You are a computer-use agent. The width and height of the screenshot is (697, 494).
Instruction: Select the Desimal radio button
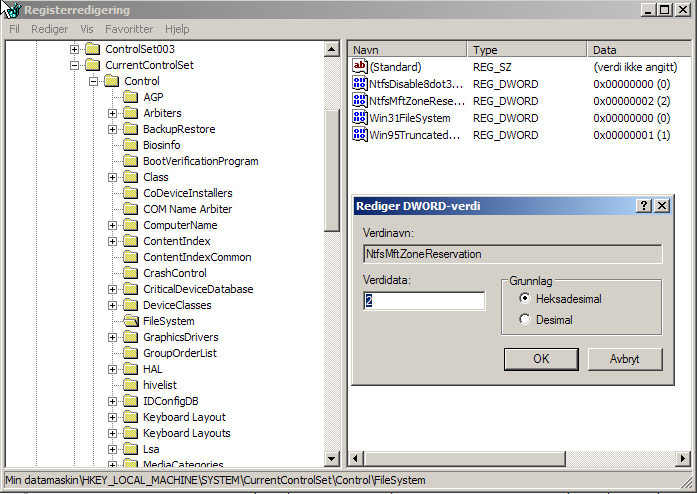click(x=525, y=319)
